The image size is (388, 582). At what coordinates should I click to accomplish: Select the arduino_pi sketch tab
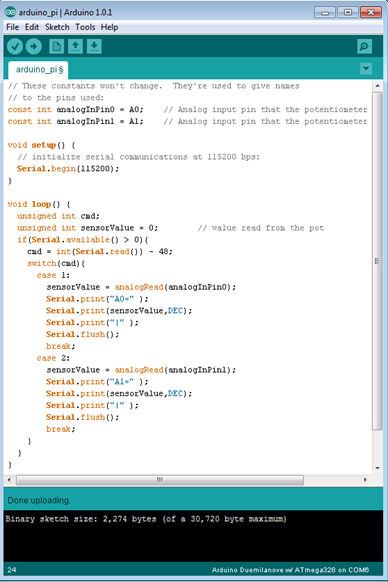[x=39, y=70]
